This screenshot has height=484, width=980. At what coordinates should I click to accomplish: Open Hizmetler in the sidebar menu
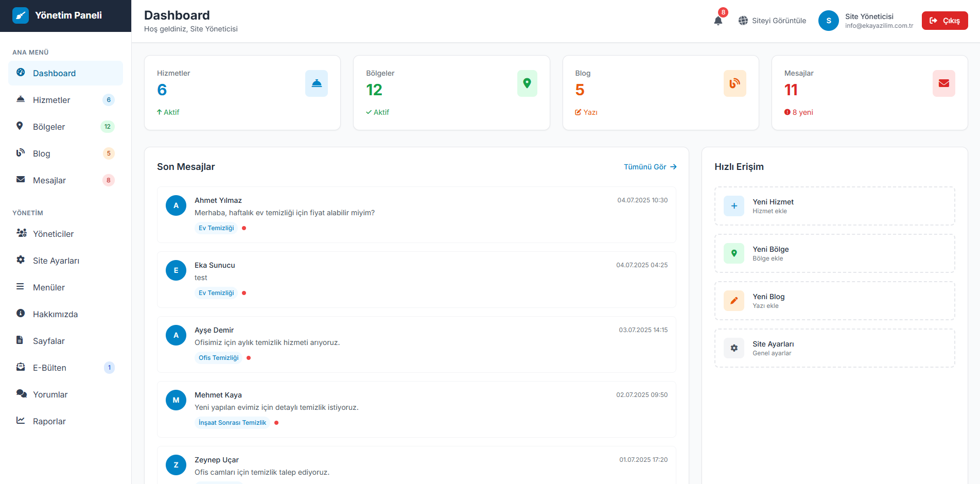click(x=51, y=100)
